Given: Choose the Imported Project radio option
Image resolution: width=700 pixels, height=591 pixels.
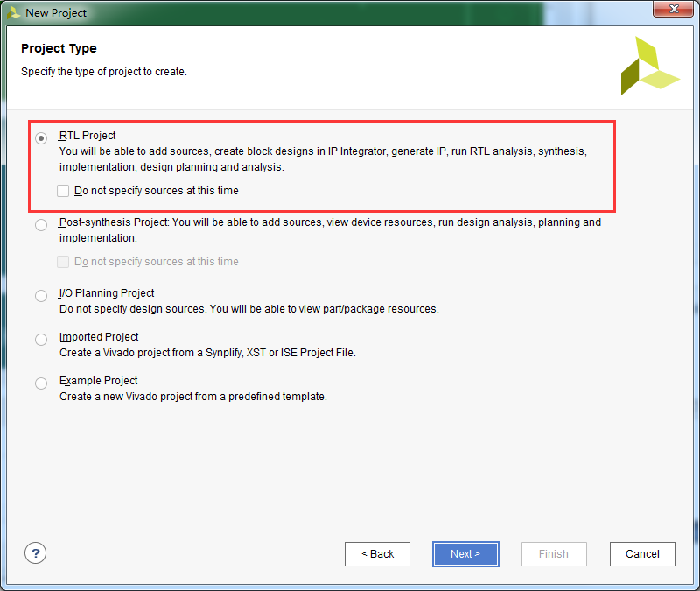Looking at the screenshot, I should coord(41,340).
